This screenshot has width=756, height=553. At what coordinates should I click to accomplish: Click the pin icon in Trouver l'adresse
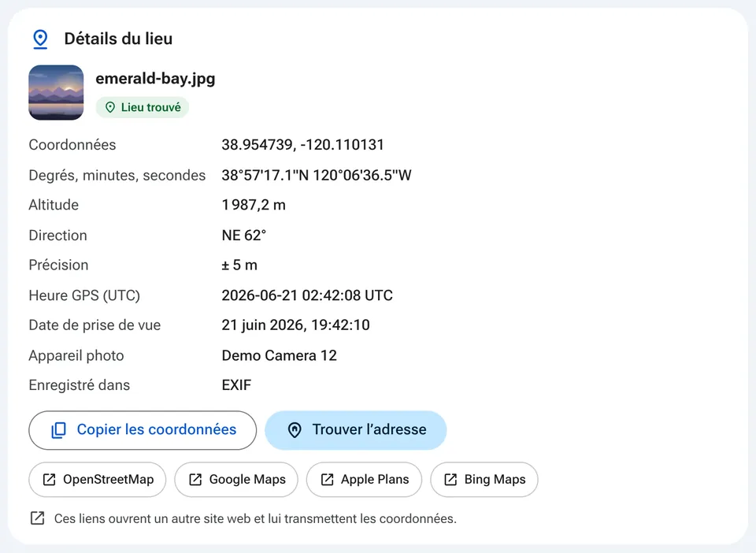(x=295, y=430)
